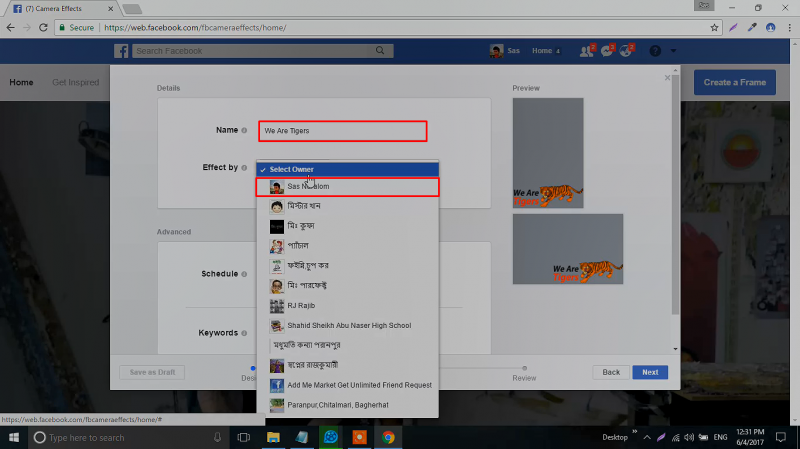
Task: Click the dialog scroll down arrow
Action: (x=676, y=350)
